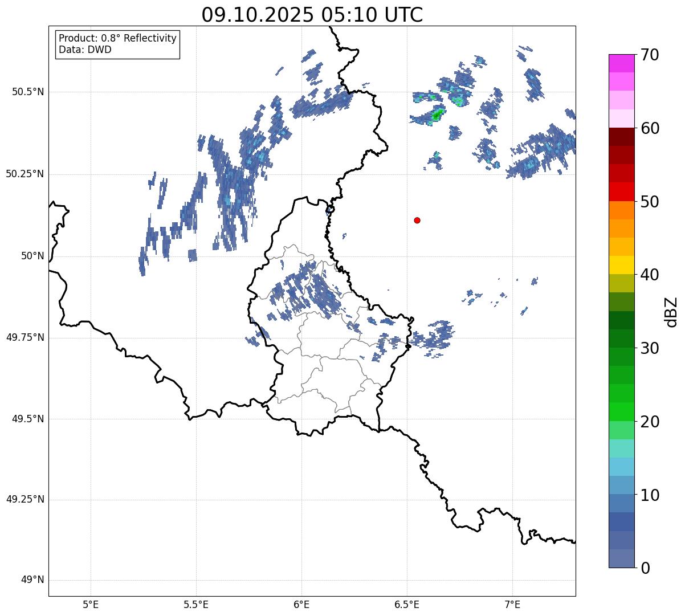Click the 49.75°N latitude label
The height and width of the screenshot is (616, 685).
(x=25, y=337)
